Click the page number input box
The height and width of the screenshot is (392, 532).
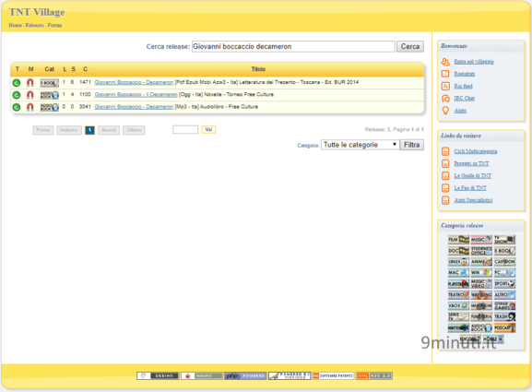click(x=185, y=130)
